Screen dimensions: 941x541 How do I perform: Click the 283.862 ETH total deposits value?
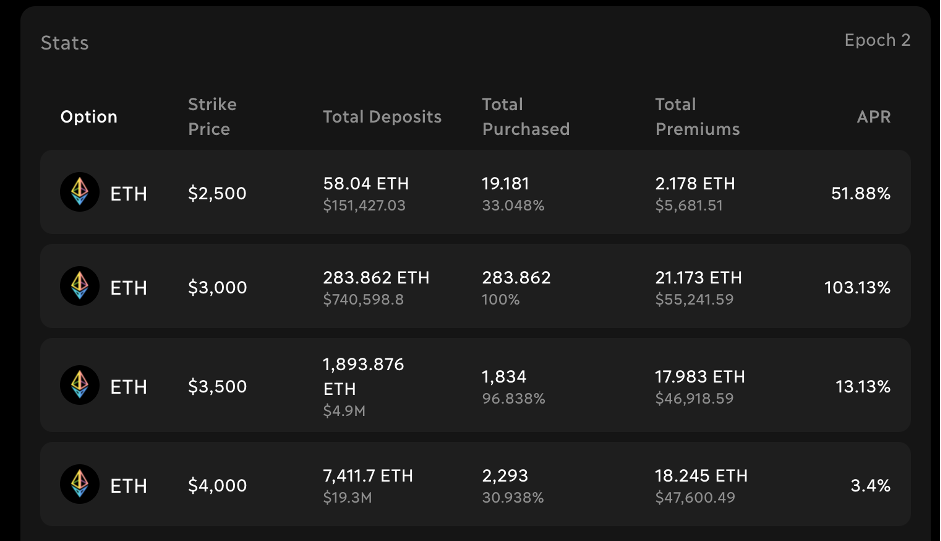pos(376,277)
